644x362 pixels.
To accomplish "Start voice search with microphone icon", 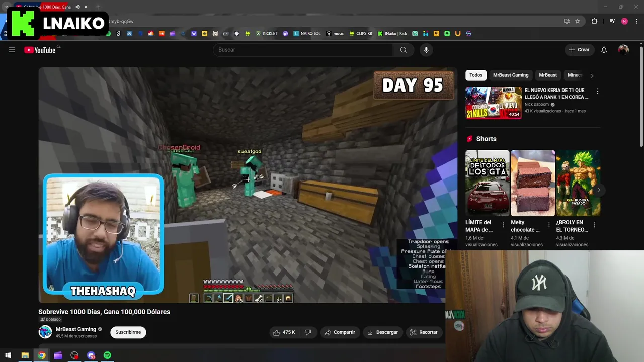I will pos(426,50).
